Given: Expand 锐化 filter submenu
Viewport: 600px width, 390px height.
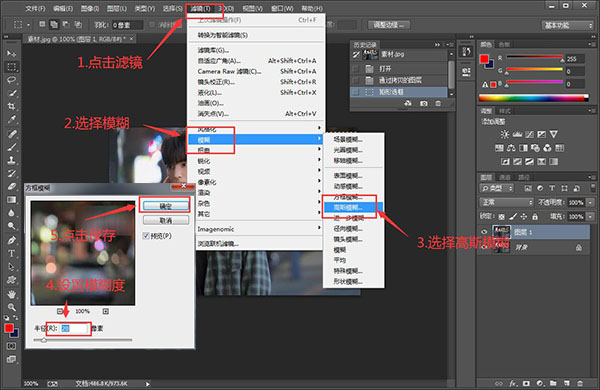Looking at the screenshot, I should click(259, 161).
